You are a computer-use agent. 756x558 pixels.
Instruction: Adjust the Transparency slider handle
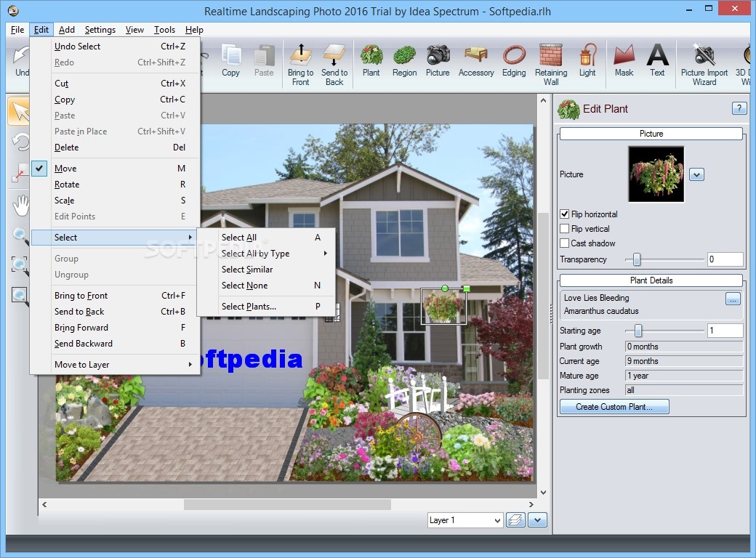[637, 259]
